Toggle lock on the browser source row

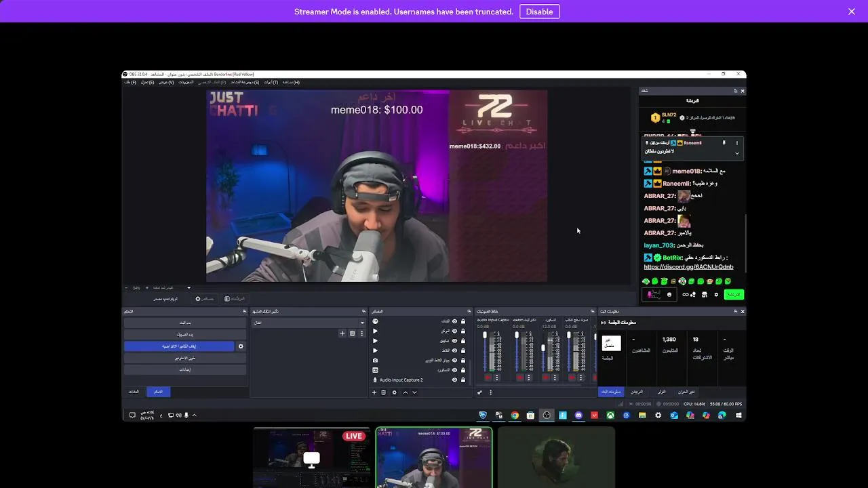463,370
